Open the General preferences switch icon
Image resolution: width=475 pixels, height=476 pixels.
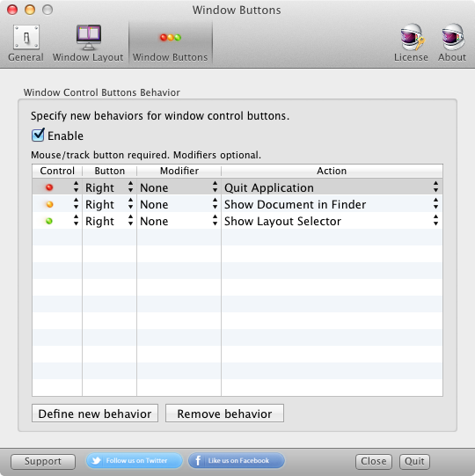tap(26, 37)
